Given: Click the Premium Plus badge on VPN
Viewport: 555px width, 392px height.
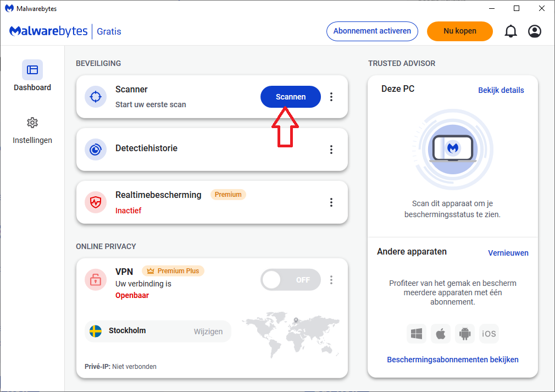Looking at the screenshot, I should (x=173, y=271).
